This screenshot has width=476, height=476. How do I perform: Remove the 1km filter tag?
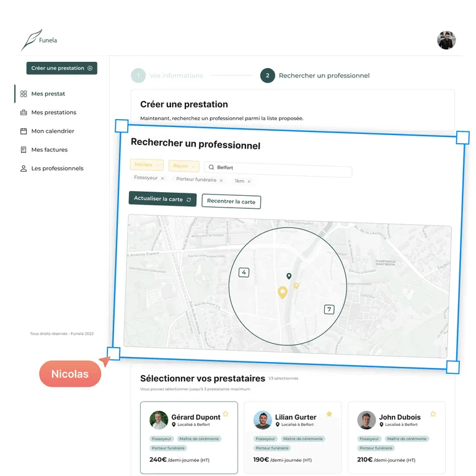(249, 181)
